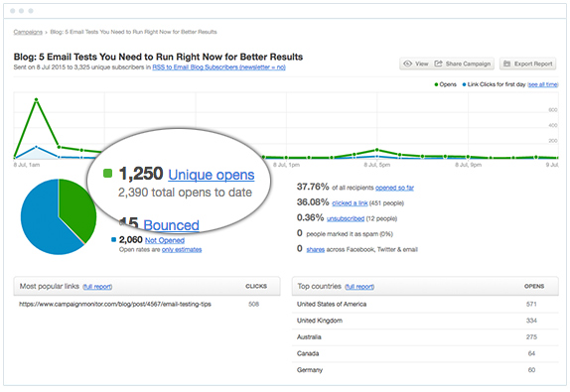Viewport: 570px width, 392px height.
Task: Open the Bounced link
Action: coord(171,225)
